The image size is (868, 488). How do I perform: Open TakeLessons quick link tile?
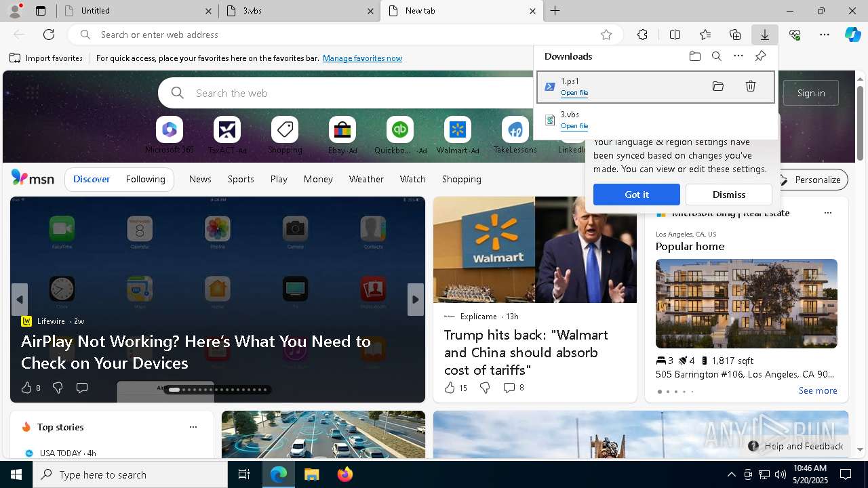[x=515, y=135]
